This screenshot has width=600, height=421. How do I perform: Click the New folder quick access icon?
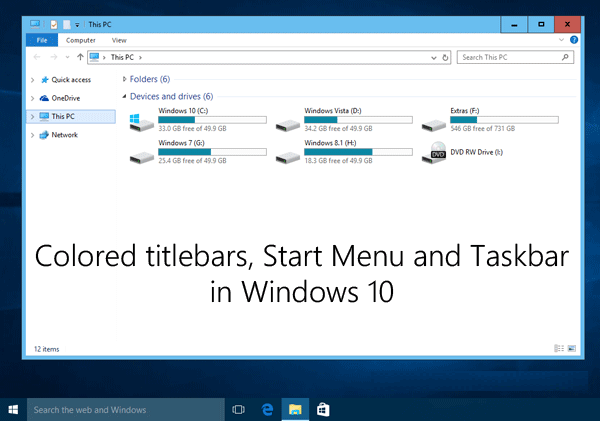click(67, 25)
